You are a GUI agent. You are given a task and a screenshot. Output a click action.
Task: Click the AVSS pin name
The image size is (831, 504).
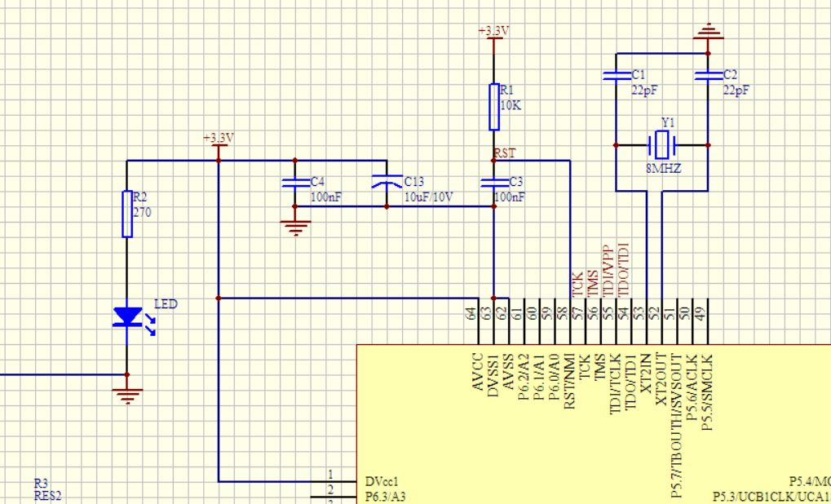click(x=508, y=371)
